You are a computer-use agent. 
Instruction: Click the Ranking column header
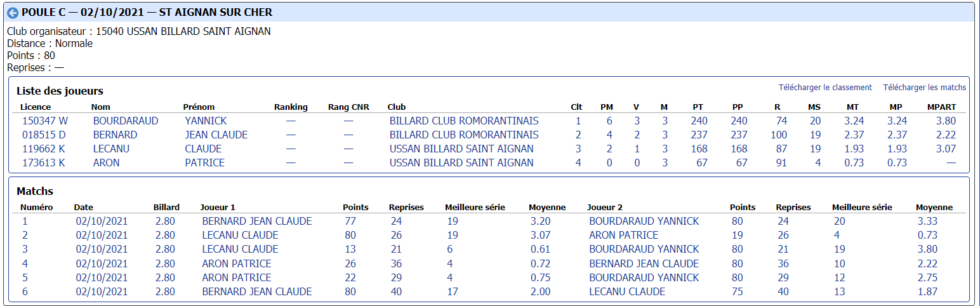coord(291,107)
